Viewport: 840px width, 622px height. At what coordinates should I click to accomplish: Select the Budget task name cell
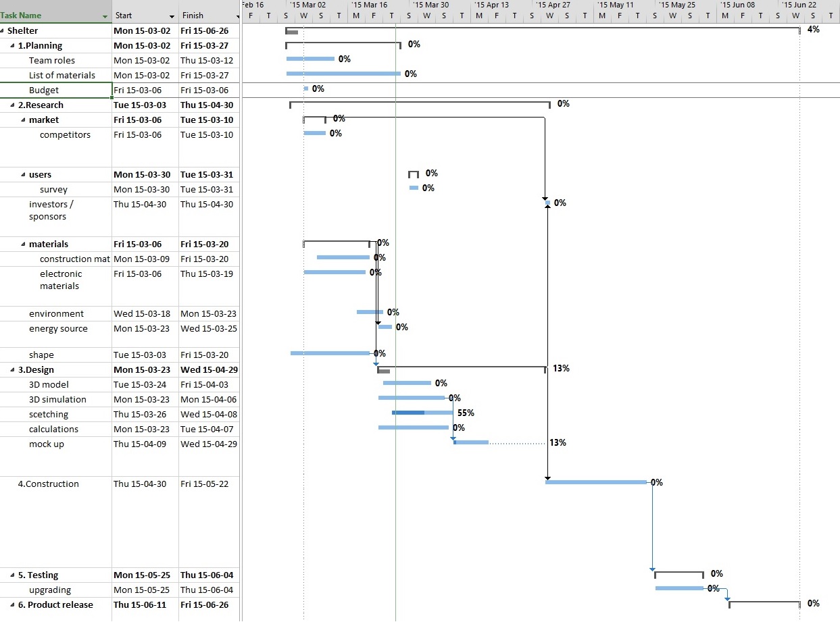pyautogui.click(x=44, y=90)
